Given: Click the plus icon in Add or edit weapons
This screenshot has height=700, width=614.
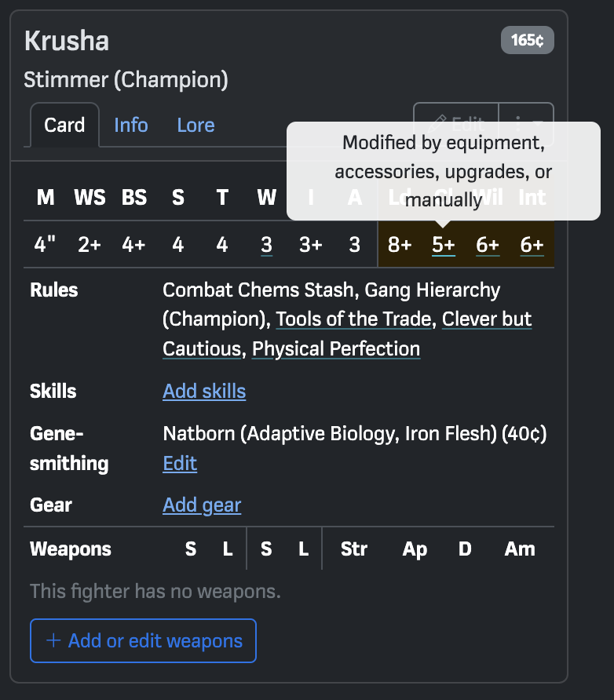Looking at the screenshot, I should click(53, 641).
